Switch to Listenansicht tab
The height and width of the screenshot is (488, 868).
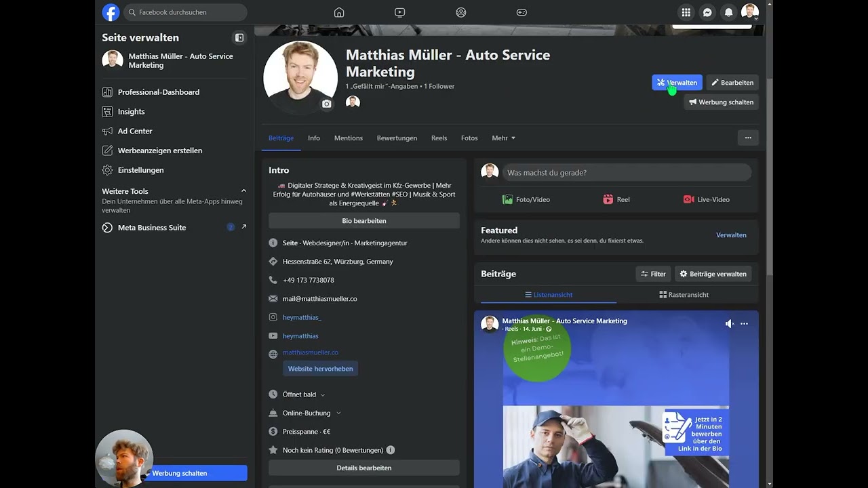(x=549, y=295)
